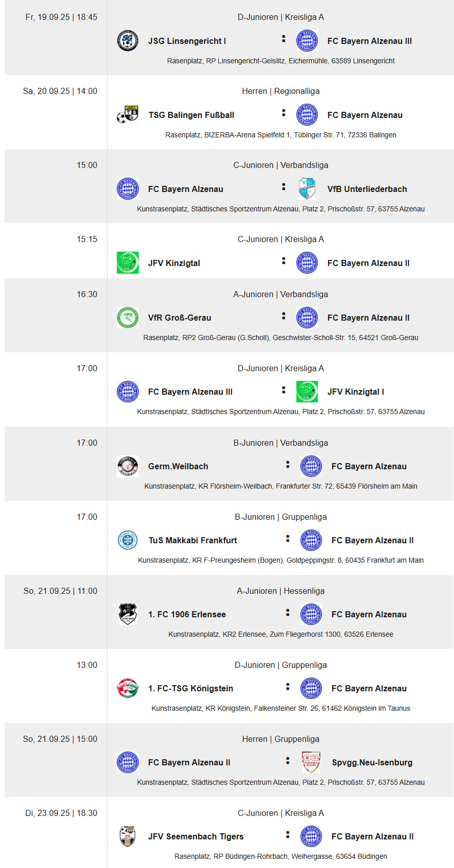Image resolution: width=454 pixels, height=868 pixels.
Task: Open the VfB Unterliederbach team logo
Action: click(307, 189)
